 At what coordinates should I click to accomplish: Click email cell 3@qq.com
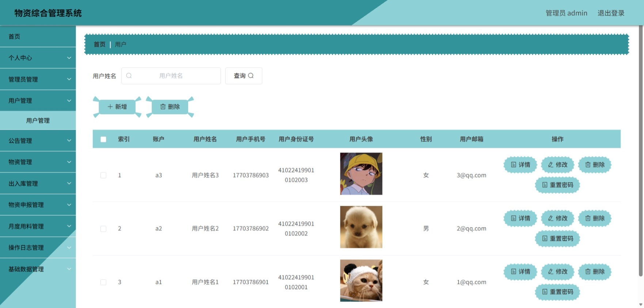point(471,175)
